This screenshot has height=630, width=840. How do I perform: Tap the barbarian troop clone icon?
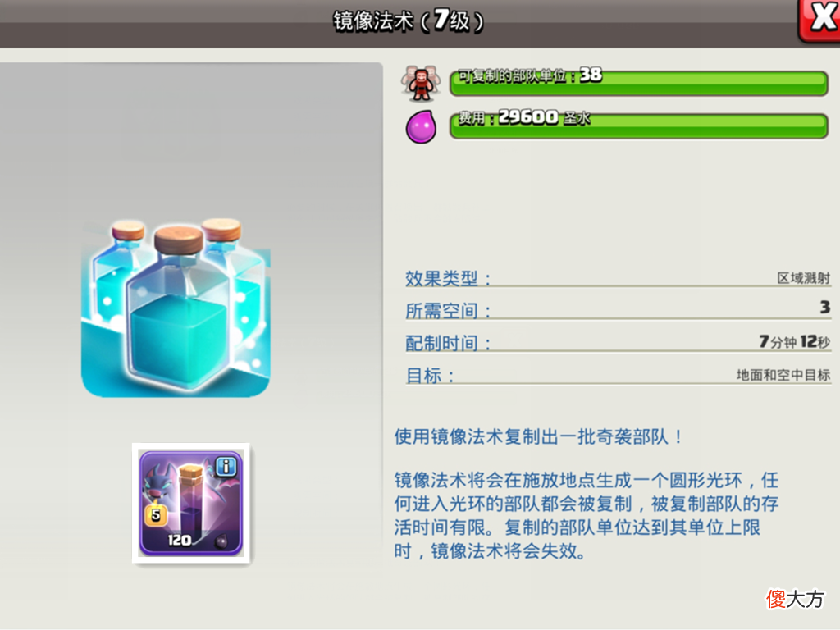(421, 84)
